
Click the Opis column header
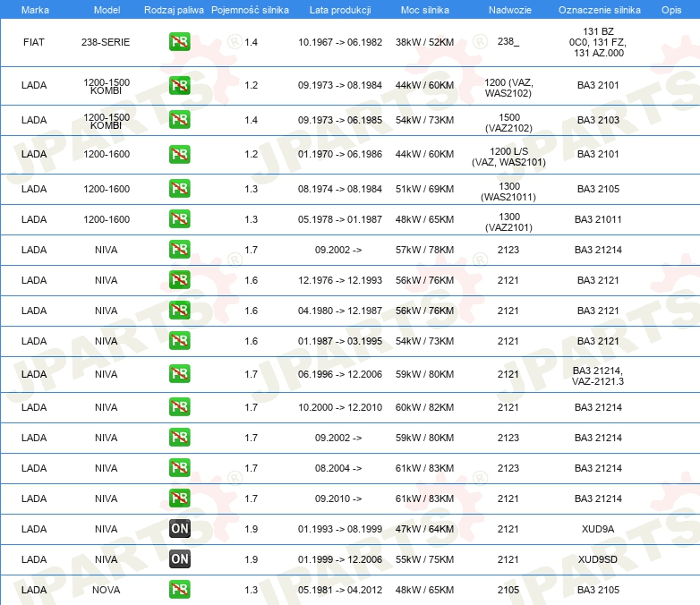point(671,10)
